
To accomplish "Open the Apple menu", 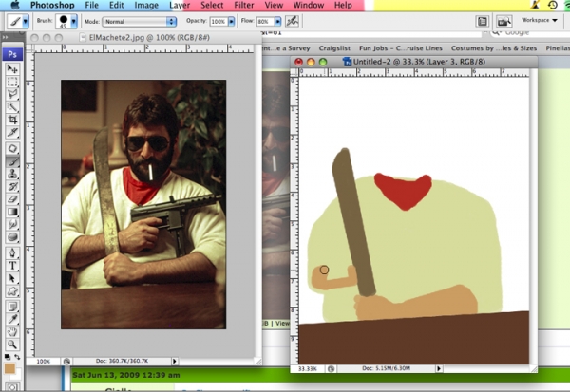I will click(15, 5).
